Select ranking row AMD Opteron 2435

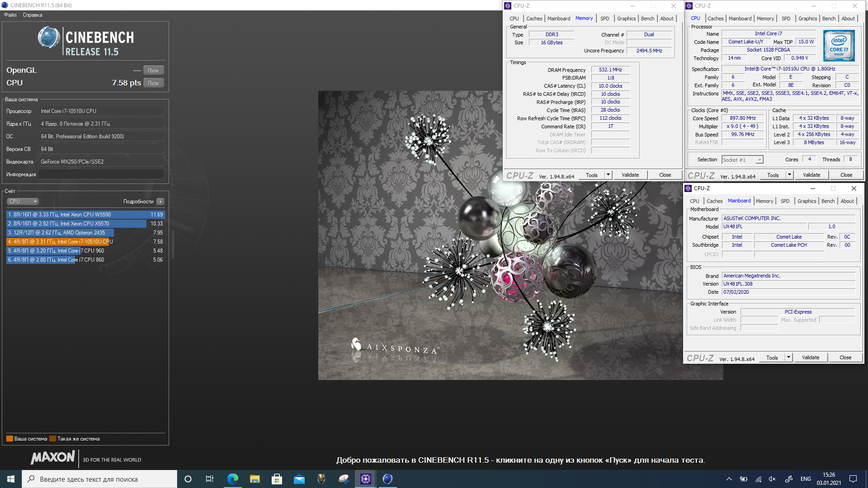tap(85, 233)
